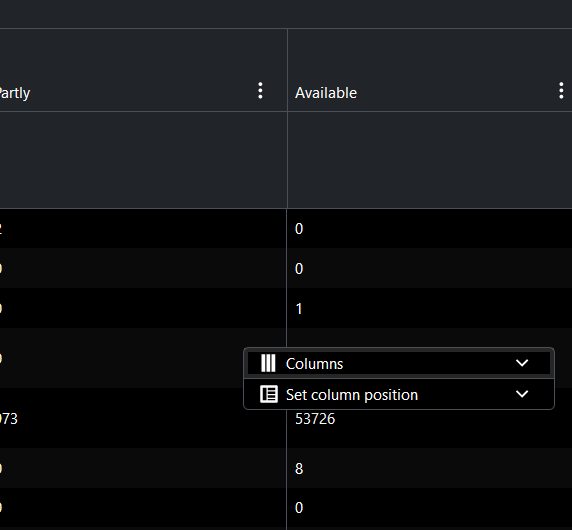Image resolution: width=572 pixels, height=530 pixels.
Task: Choose Set column position menu entry
Action: coord(399,394)
